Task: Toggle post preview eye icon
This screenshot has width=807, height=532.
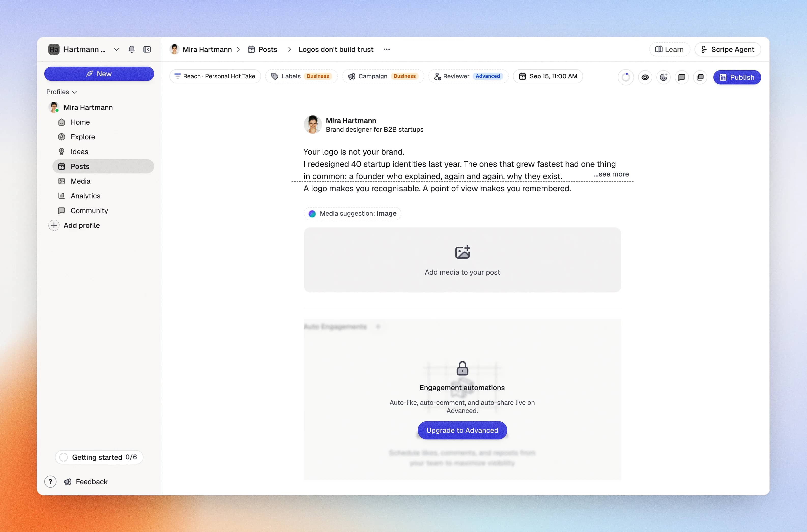Action: 645,77
